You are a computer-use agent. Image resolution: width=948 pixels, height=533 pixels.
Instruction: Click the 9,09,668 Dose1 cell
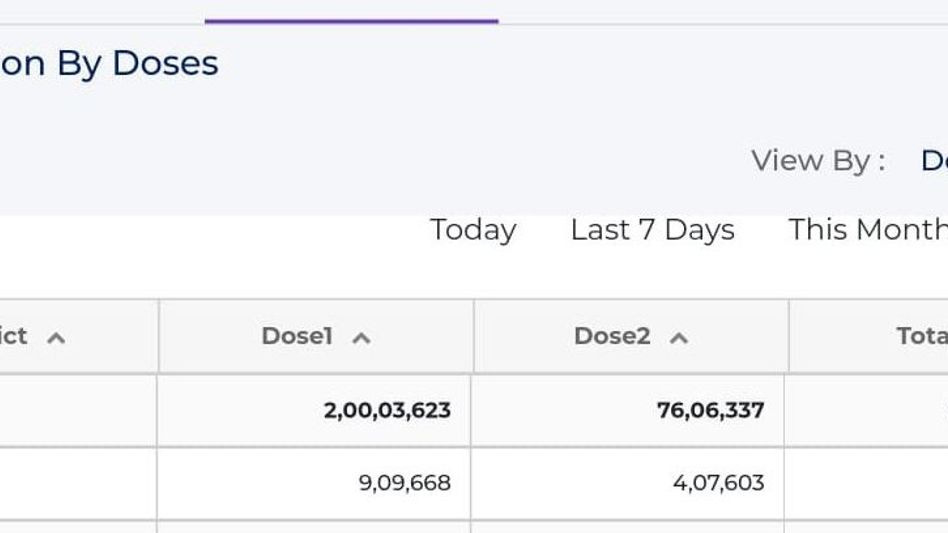pyautogui.click(x=404, y=483)
